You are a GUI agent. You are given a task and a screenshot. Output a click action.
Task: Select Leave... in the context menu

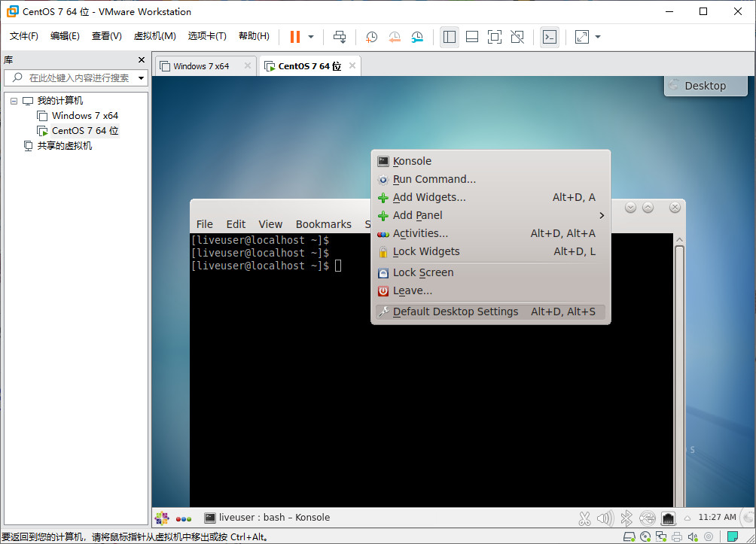tap(490, 291)
